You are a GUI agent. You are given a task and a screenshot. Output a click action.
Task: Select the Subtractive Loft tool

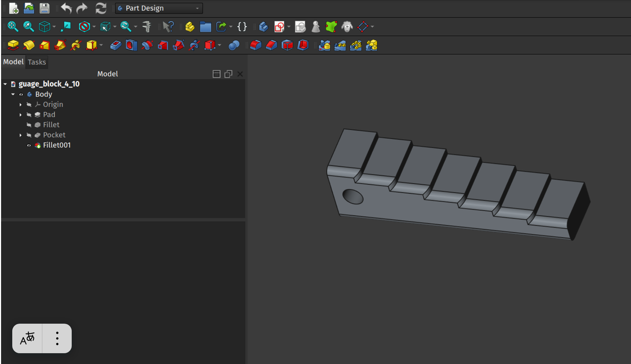pyautogui.click(x=163, y=46)
